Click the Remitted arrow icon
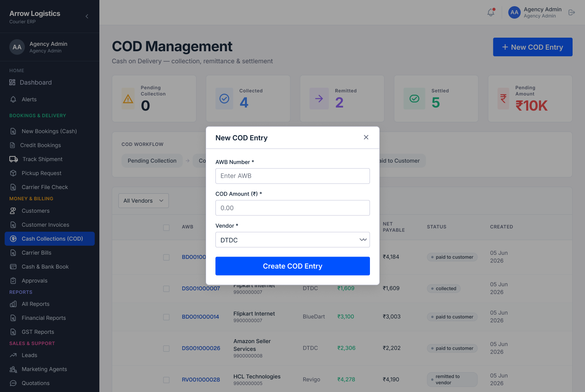Image resolution: width=585 pixels, height=392 pixels. (319, 99)
